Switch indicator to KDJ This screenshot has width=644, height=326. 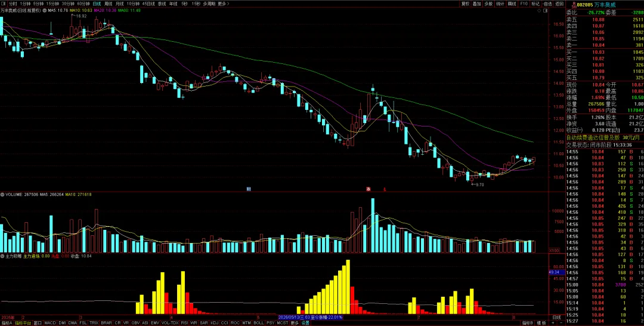tap(215, 323)
